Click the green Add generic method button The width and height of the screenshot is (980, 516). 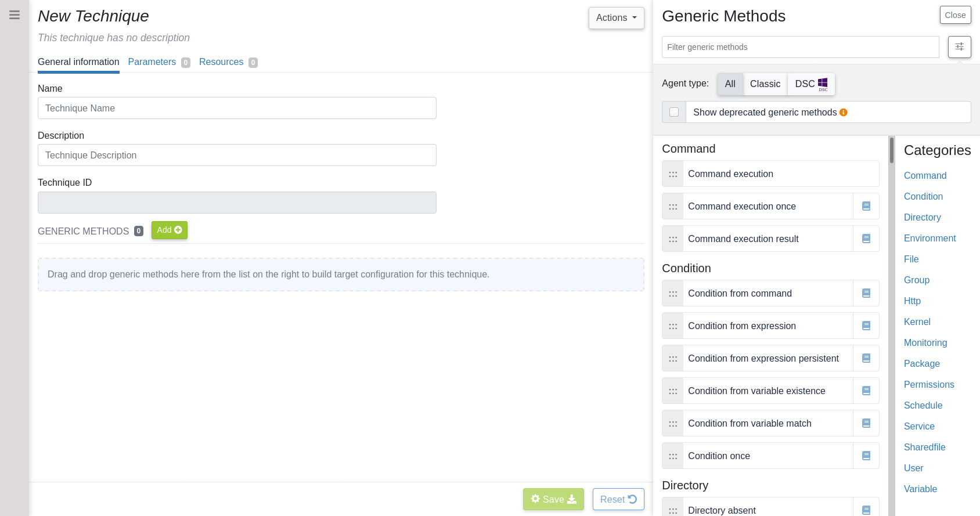click(x=169, y=230)
